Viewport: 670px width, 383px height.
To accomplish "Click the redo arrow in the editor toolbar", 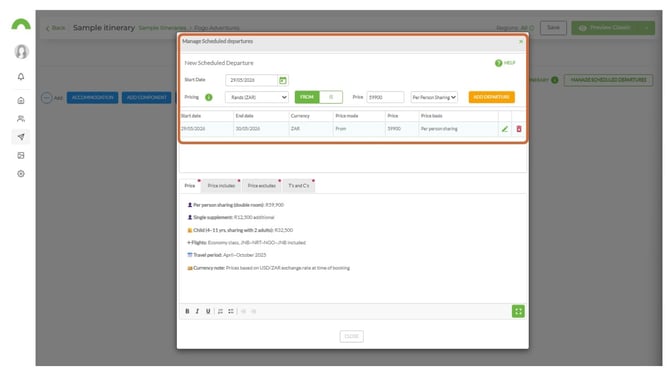I will [x=254, y=311].
